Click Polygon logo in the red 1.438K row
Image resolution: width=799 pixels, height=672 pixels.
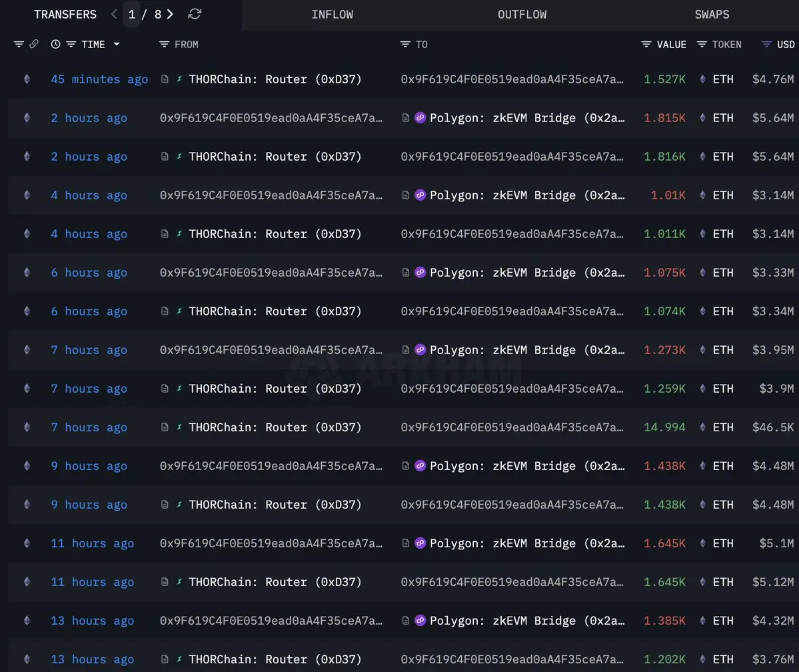coord(420,466)
